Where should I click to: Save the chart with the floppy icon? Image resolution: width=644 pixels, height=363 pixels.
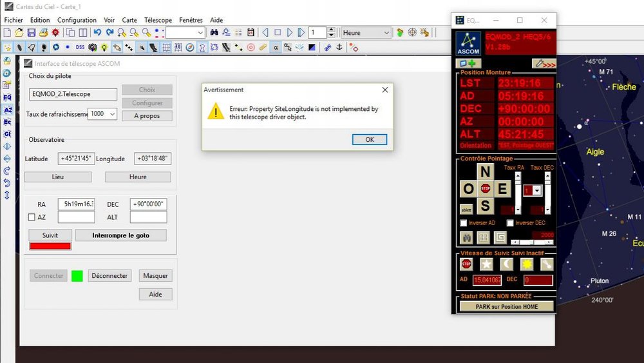[x=31, y=32]
